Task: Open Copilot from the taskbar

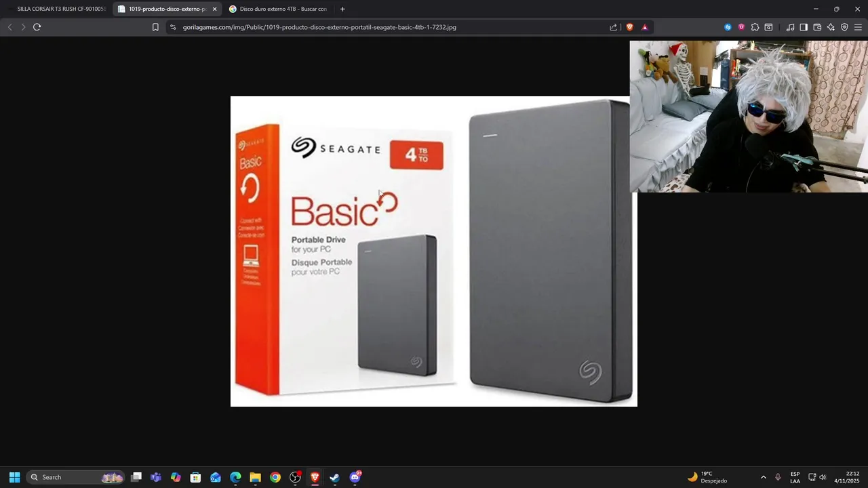Action: point(176,477)
